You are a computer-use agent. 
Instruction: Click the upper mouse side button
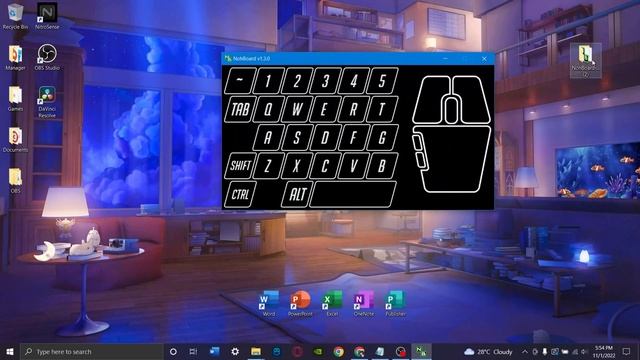coord(418,142)
